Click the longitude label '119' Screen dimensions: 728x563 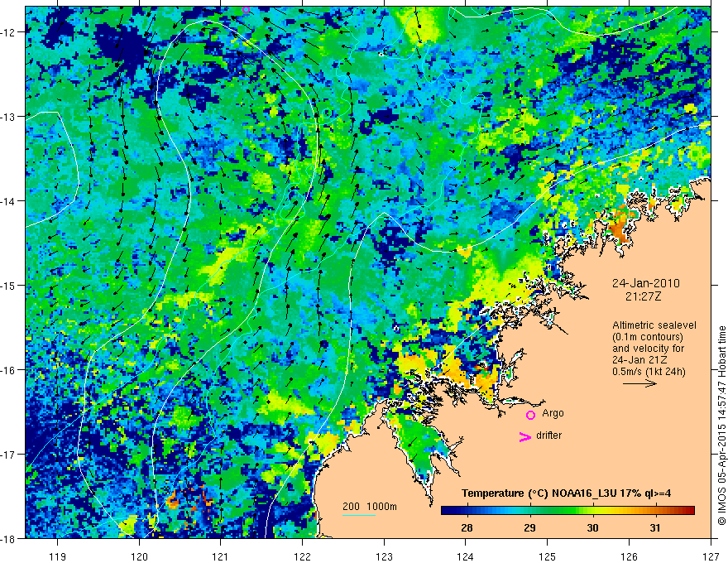[x=58, y=556]
